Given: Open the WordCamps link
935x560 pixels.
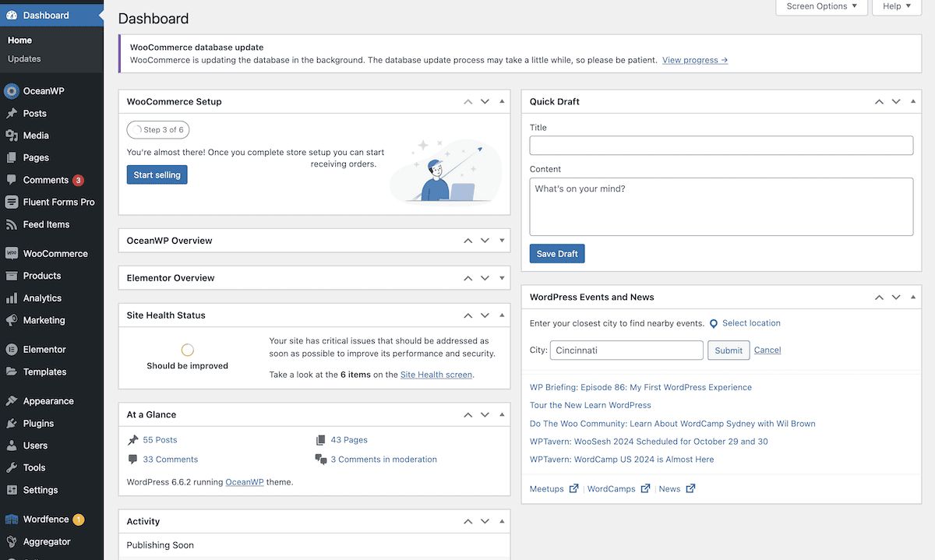Looking at the screenshot, I should [611, 489].
